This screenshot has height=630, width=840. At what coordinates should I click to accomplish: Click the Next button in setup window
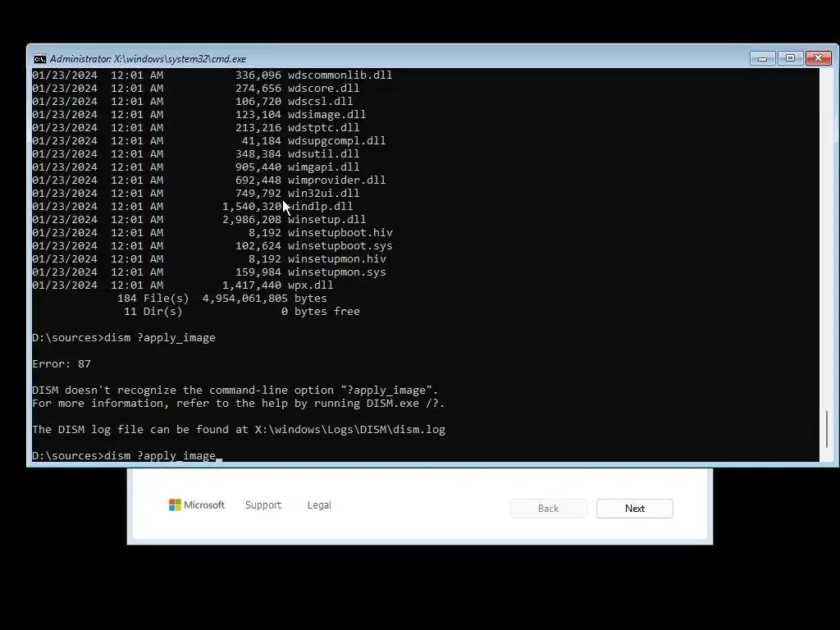click(634, 509)
